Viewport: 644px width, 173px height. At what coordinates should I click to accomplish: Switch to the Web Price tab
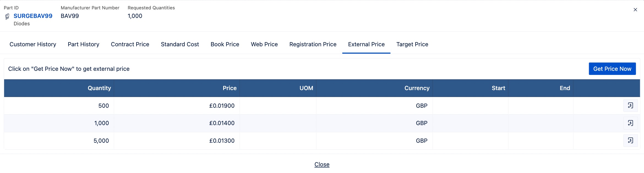click(x=264, y=44)
